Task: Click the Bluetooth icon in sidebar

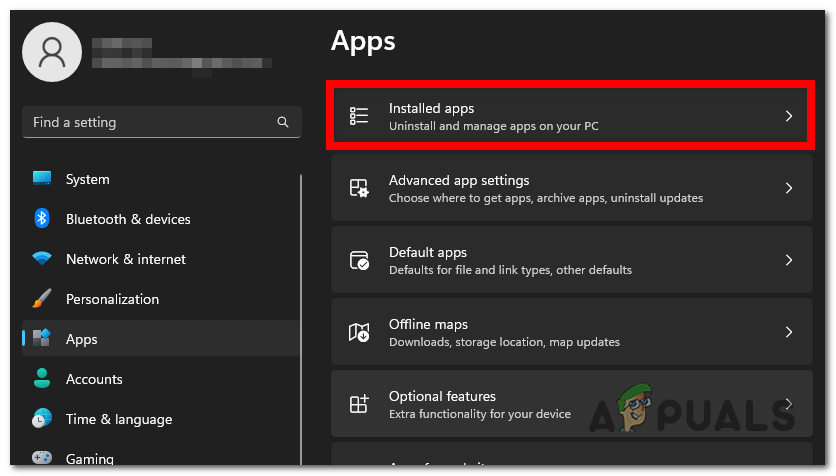Action: click(x=42, y=219)
